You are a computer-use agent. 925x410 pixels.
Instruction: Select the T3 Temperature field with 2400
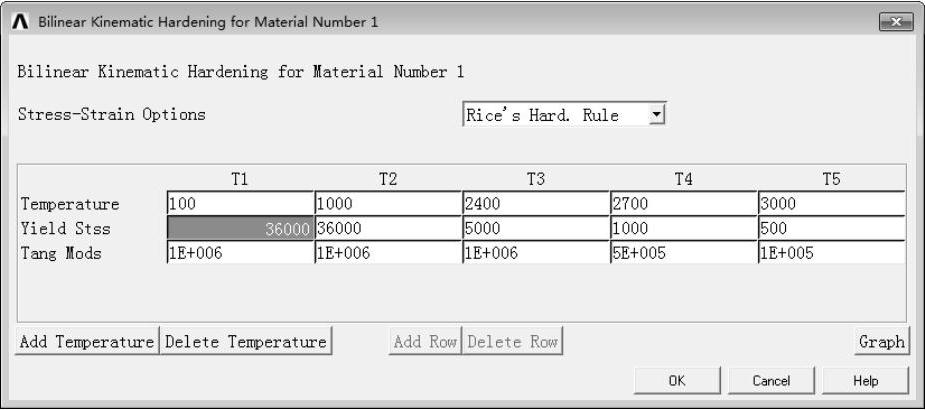coord(537,204)
